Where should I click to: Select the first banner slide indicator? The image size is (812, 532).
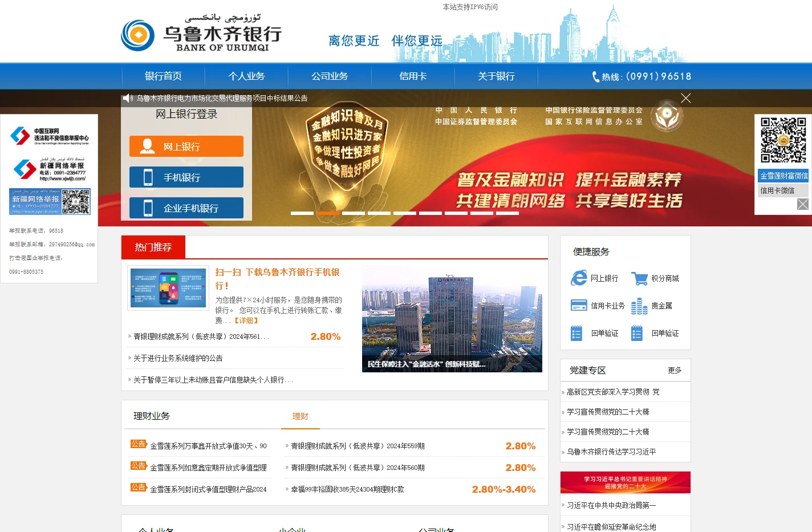(302, 213)
